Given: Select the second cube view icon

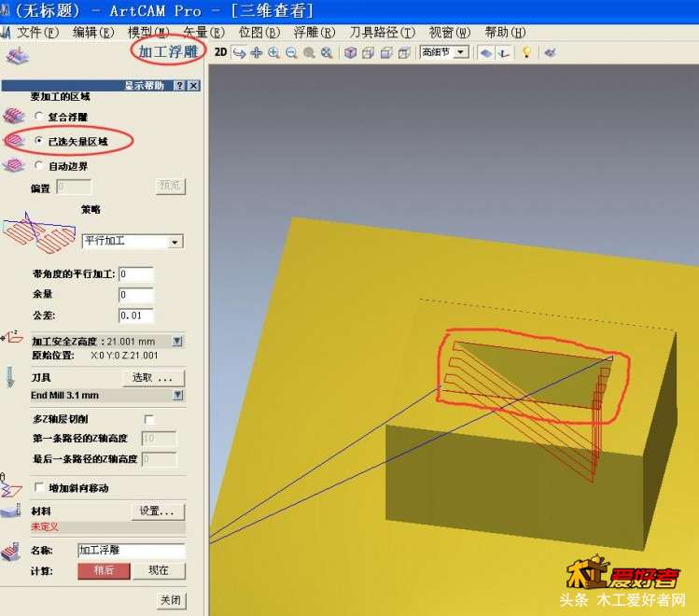Looking at the screenshot, I should [369, 52].
